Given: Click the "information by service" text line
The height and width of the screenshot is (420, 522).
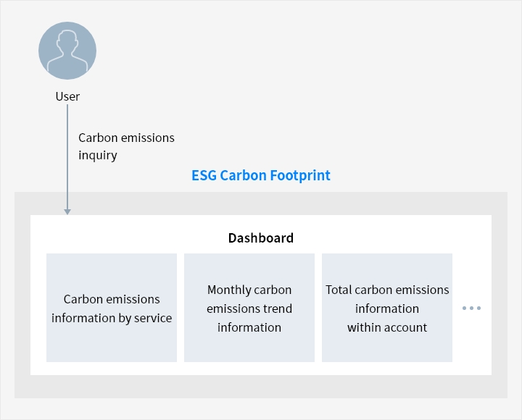Looking at the screenshot, I should point(112,318).
